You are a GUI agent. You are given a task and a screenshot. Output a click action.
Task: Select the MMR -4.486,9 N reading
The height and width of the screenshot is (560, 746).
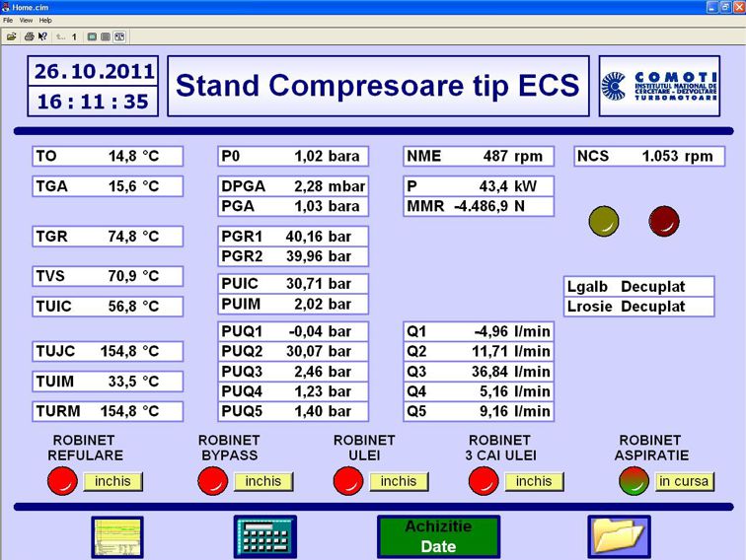click(x=479, y=206)
